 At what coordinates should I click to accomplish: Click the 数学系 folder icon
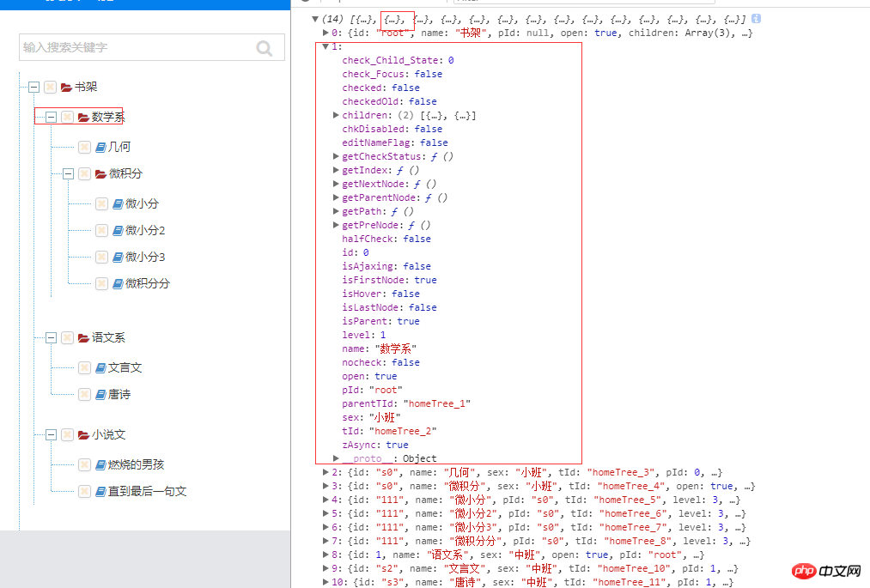tap(84, 117)
